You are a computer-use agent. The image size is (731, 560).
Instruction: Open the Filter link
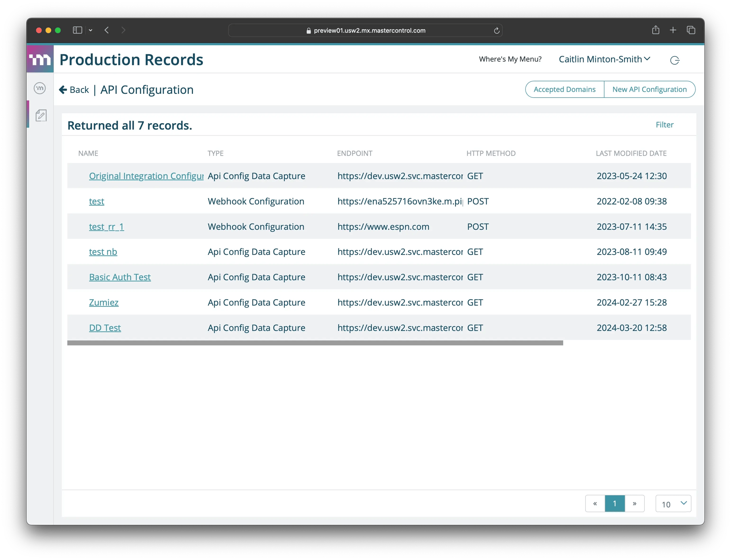click(x=664, y=125)
